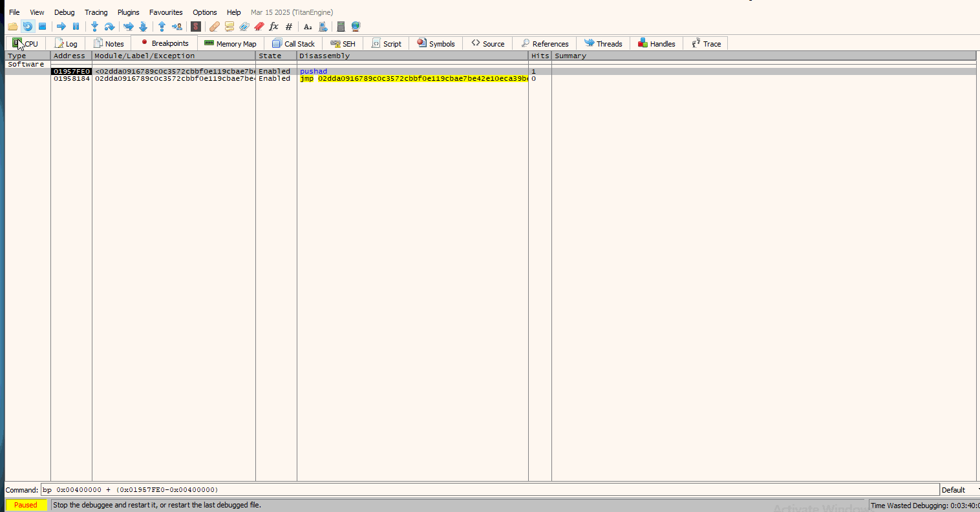
Task: Click the globe Check for Updates icon
Action: pos(356,27)
